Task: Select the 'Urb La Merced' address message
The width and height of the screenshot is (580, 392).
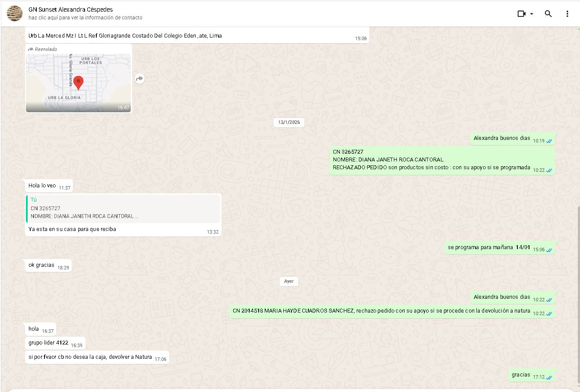Action: coord(125,36)
